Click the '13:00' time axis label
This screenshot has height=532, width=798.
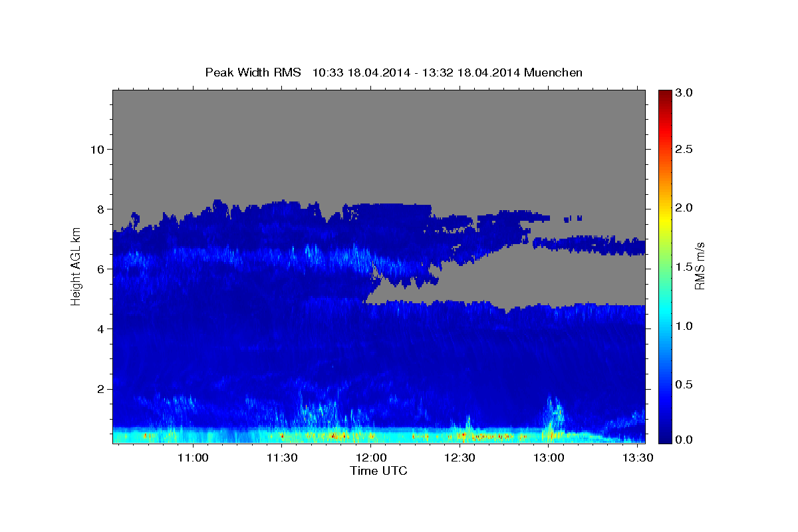click(549, 458)
